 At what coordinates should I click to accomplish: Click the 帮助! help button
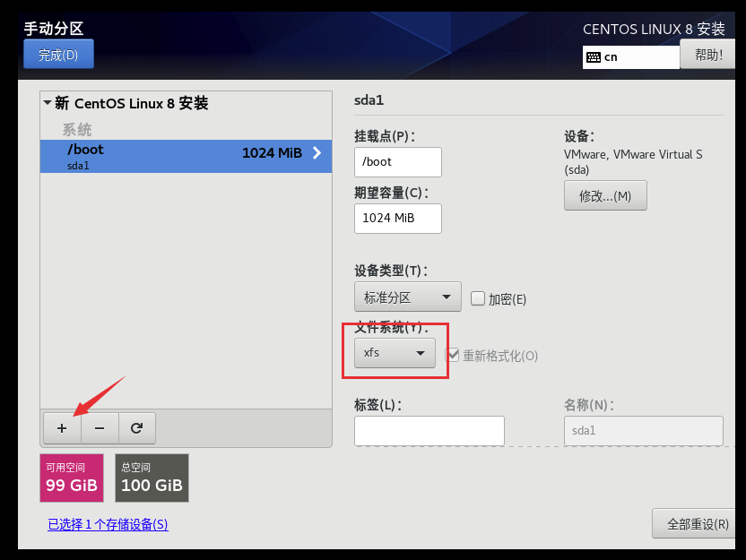pos(708,54)
